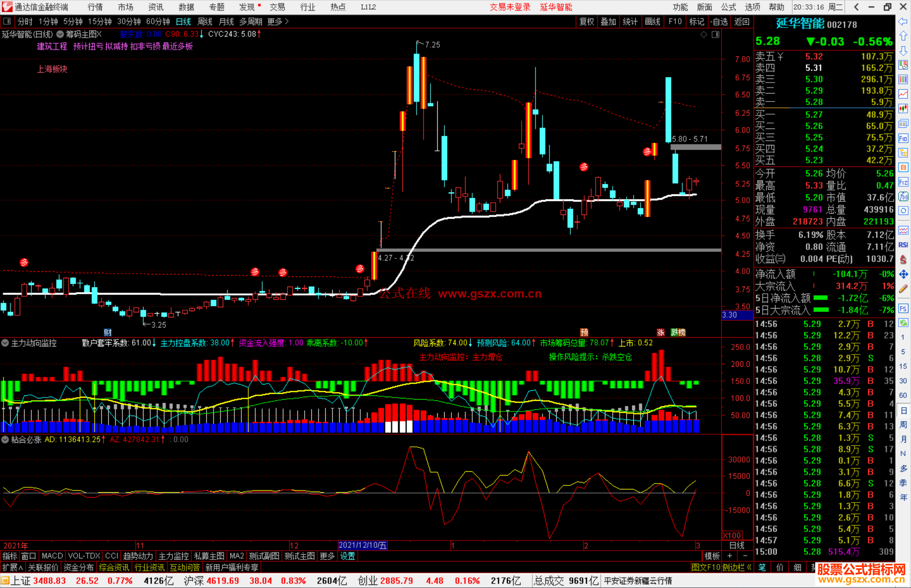Click the left arrow icon in right sidebar
Image resolution: width=911 pixels, height=588 pixels.
click(903, 21)
